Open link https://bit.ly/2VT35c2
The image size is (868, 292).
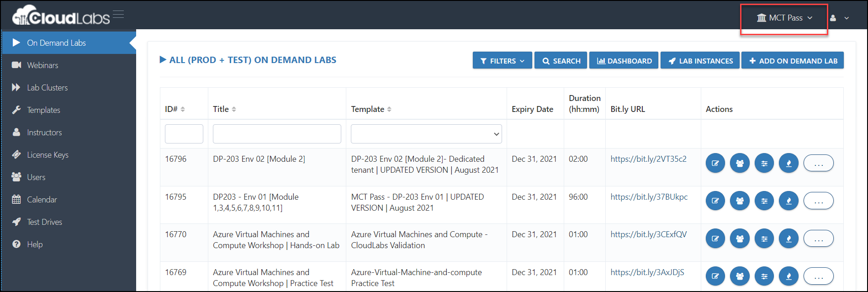[x=648, y=159]
